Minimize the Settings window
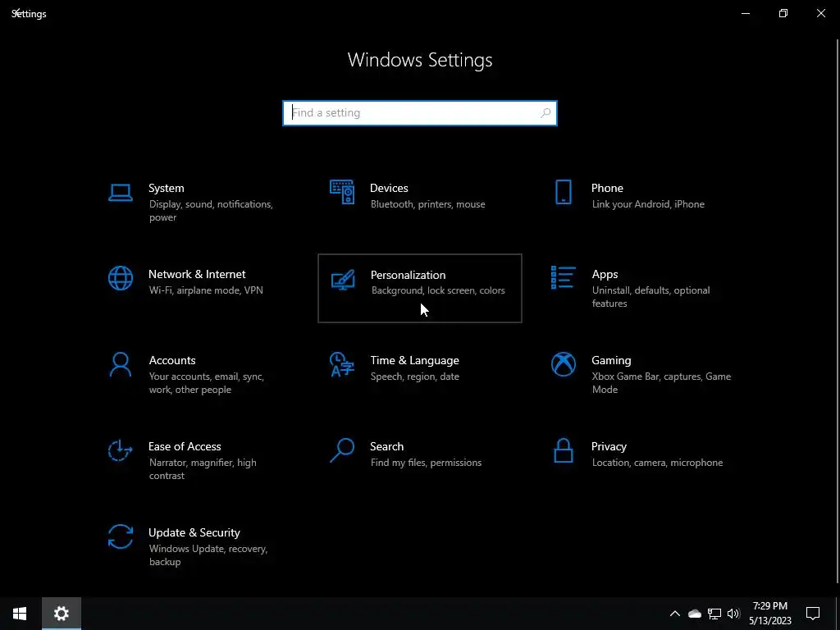The height and width of the screenshot is (630, 840). coord(745,13)
